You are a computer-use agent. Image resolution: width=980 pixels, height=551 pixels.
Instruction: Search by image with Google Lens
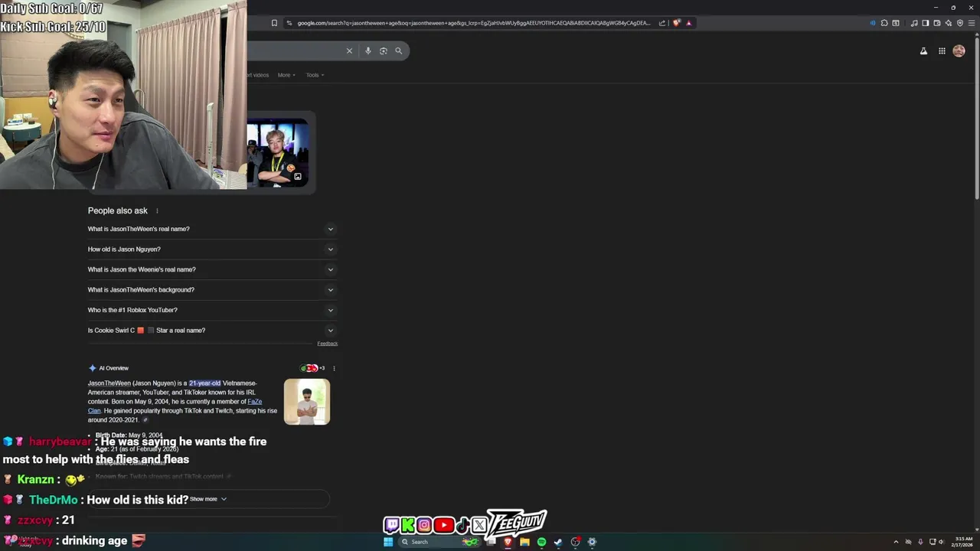tap(384, 51)
